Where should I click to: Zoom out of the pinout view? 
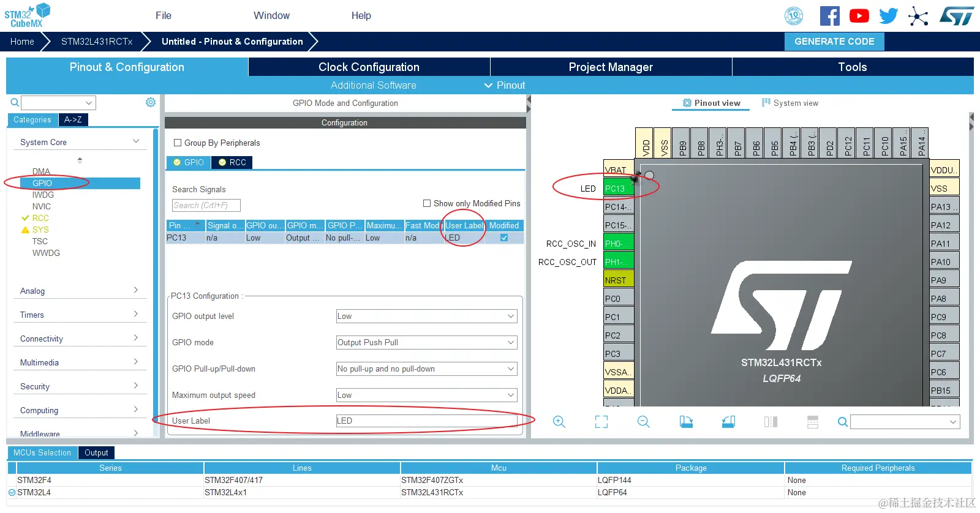(644, 422)
